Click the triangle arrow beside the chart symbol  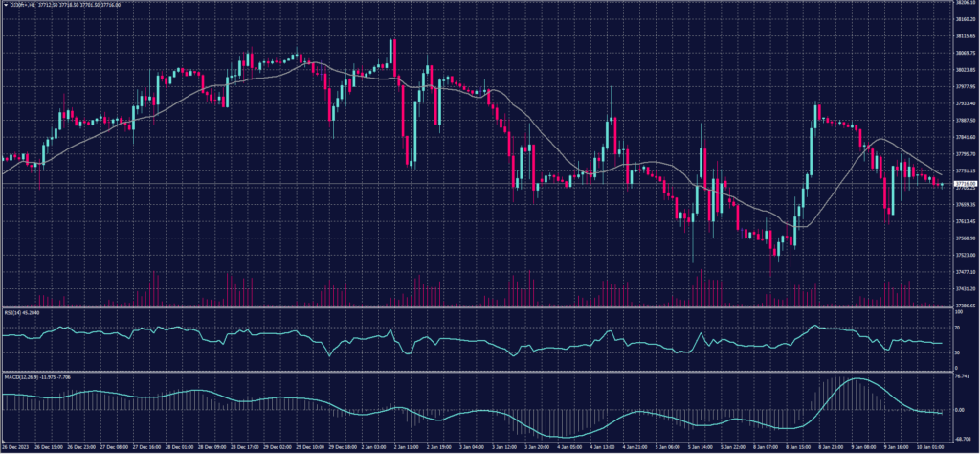point(5,5)
